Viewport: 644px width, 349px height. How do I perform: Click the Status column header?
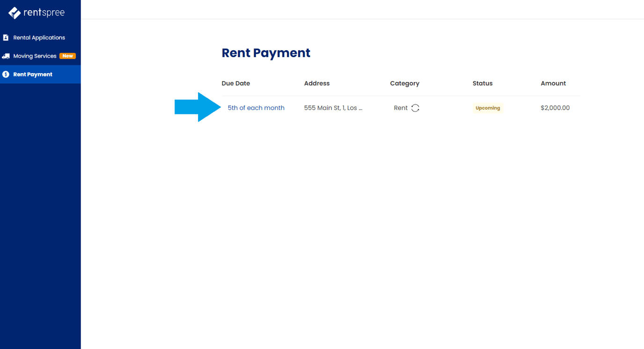click(x=483, y=83)
